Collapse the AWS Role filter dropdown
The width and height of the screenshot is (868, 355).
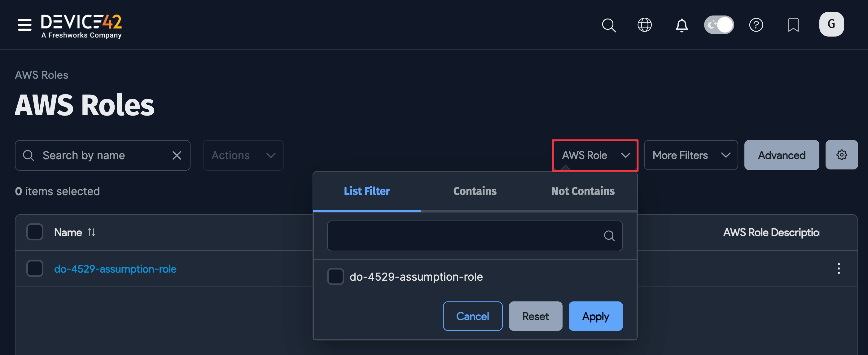pyautogui.click(x=594, y=155)
